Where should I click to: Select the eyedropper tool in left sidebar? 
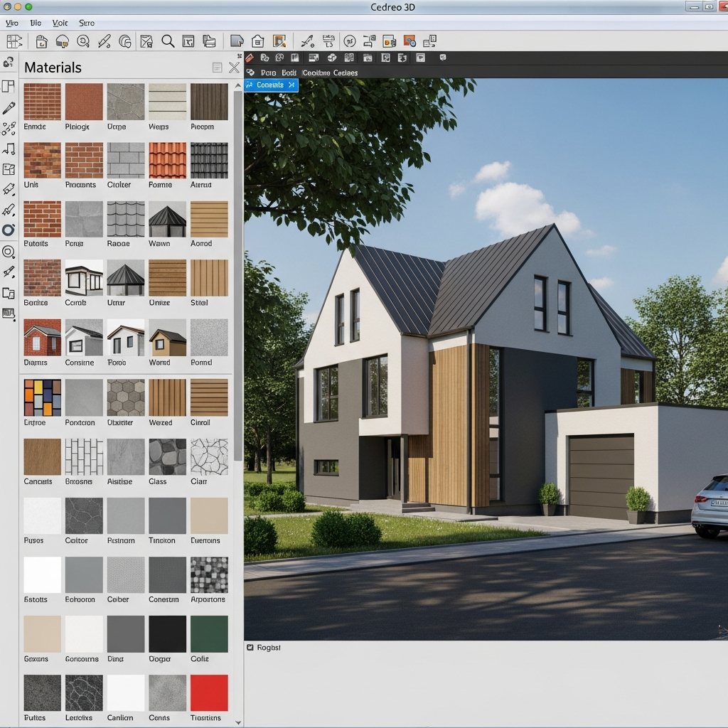(9, 108)
